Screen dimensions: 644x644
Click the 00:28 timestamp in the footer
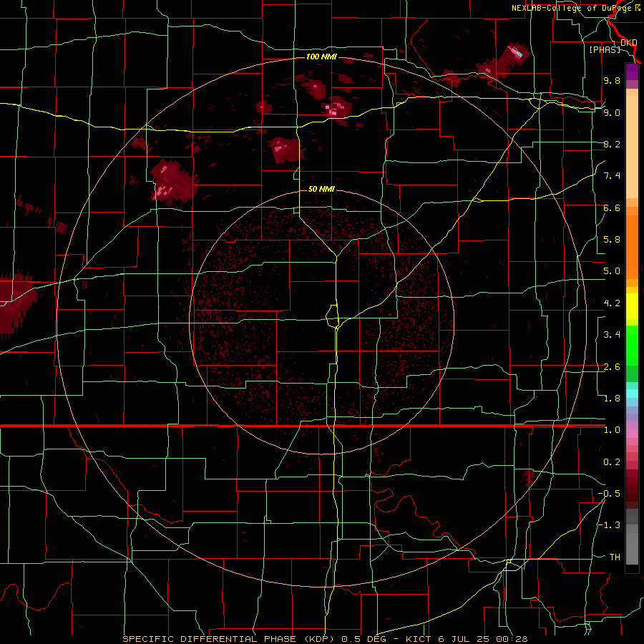coord(512,639)
